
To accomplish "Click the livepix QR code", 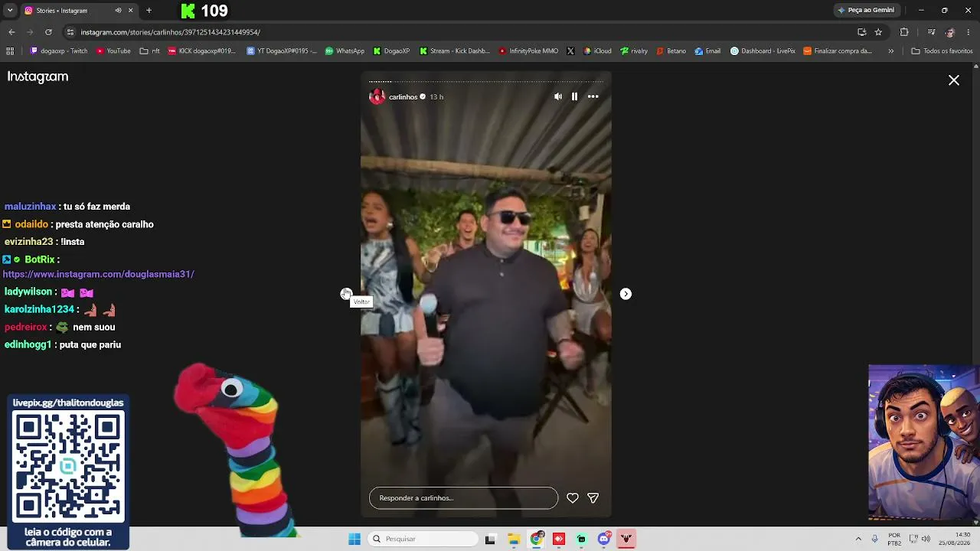I will point(68,465).
